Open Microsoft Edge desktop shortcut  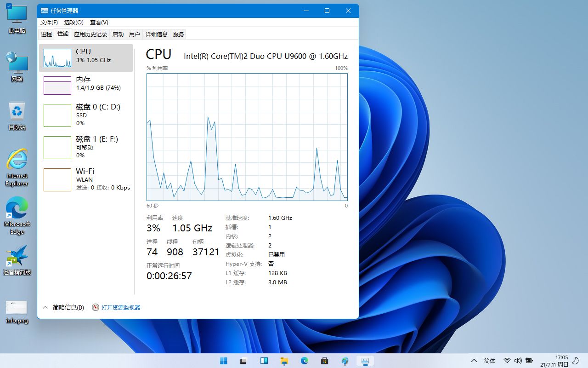[x=17, y=216]
